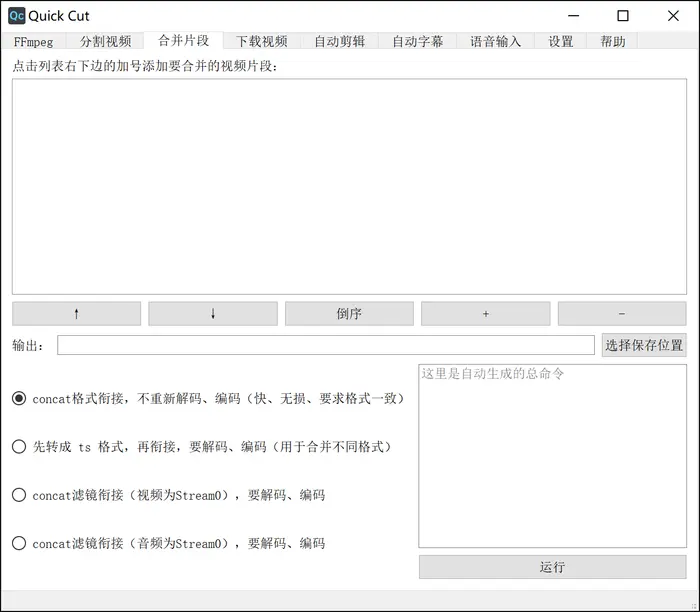
Task: Open the 设置 tab
Action: (x=561, y=42)
